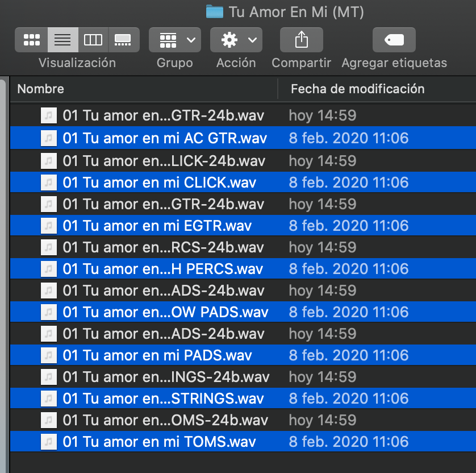The height and width of the screenshot is (473, 476).
Task: Select file 01 Tu amor en mi EGTR.wav
Action: (x=243, y=225)
